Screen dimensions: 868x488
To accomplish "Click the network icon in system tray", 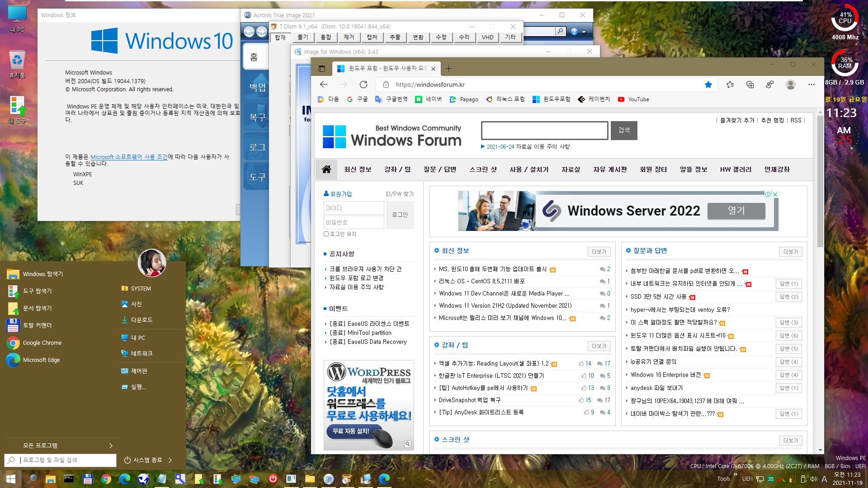I will coord(760,479).
